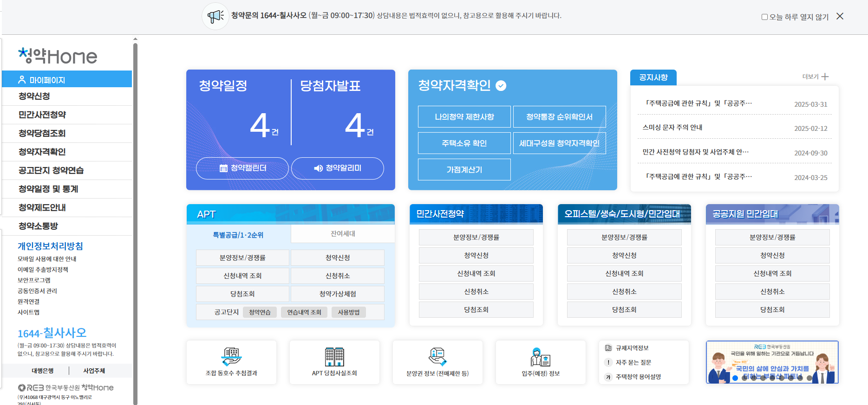Select 특별공급/1·2순위 tab

pyautogui.click(x=238, y=235)
